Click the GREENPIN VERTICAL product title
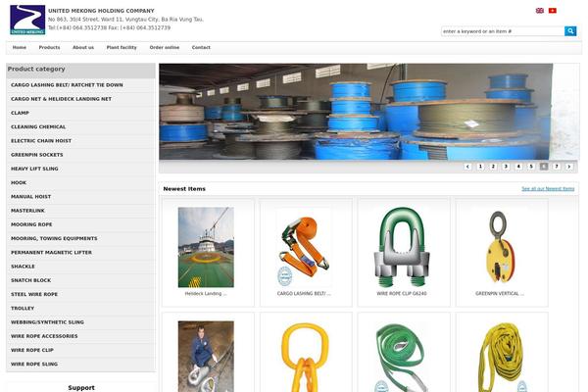 coord(500,294)
